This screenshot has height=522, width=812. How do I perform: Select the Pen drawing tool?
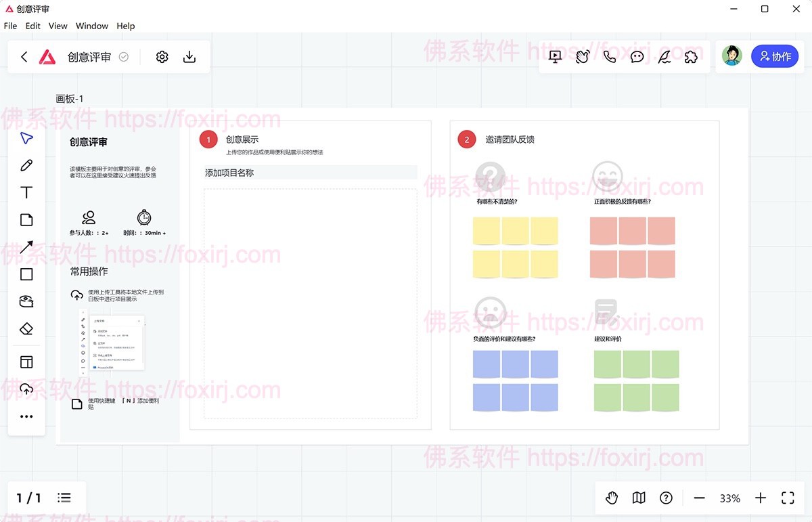[26, 165]
